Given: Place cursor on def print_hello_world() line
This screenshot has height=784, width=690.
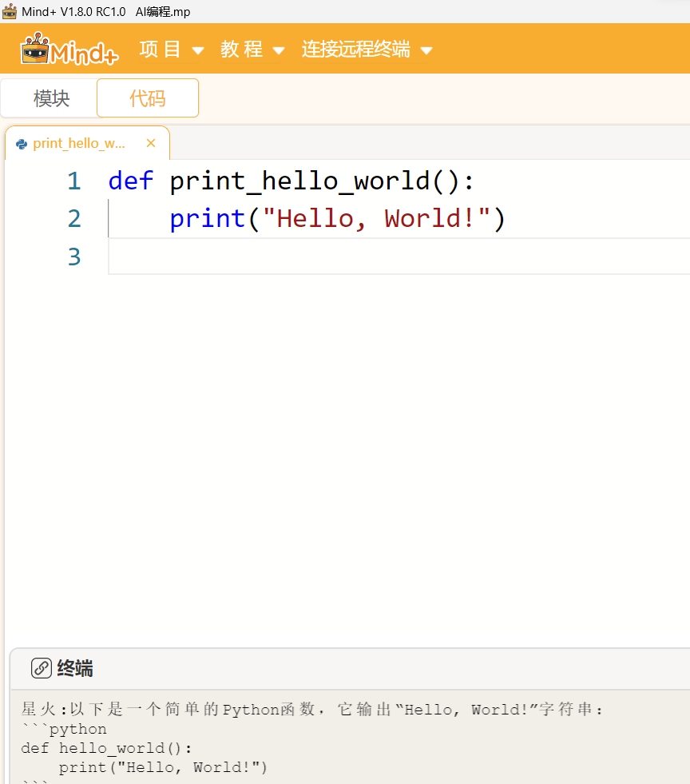Looking at the screenshot, I should (x=291, y=181).
